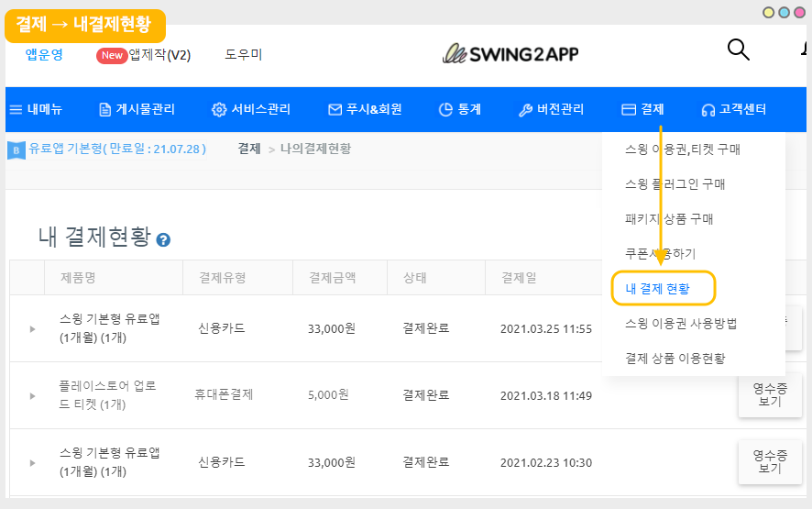Open 결제 menu
Image resolution: width=812 pixels, height=509 pixels.
click(x=642, y=110)
